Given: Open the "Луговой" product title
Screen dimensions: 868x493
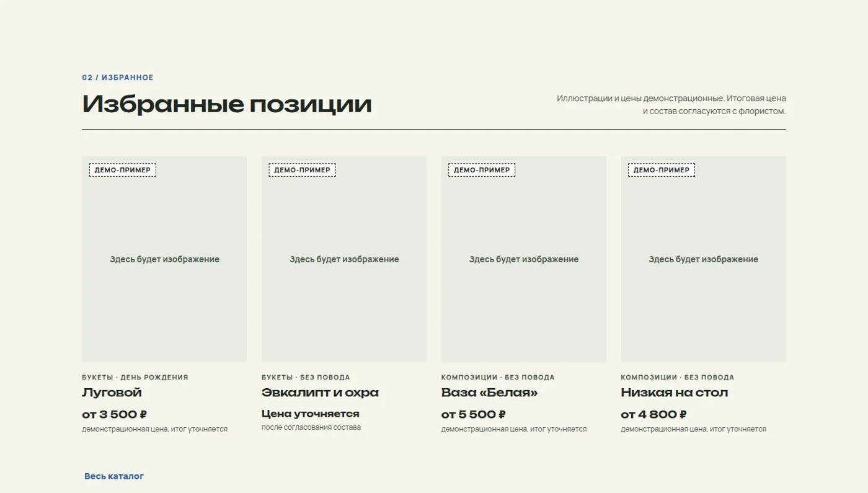Looking at the screenshot, I should coord(112,393).
